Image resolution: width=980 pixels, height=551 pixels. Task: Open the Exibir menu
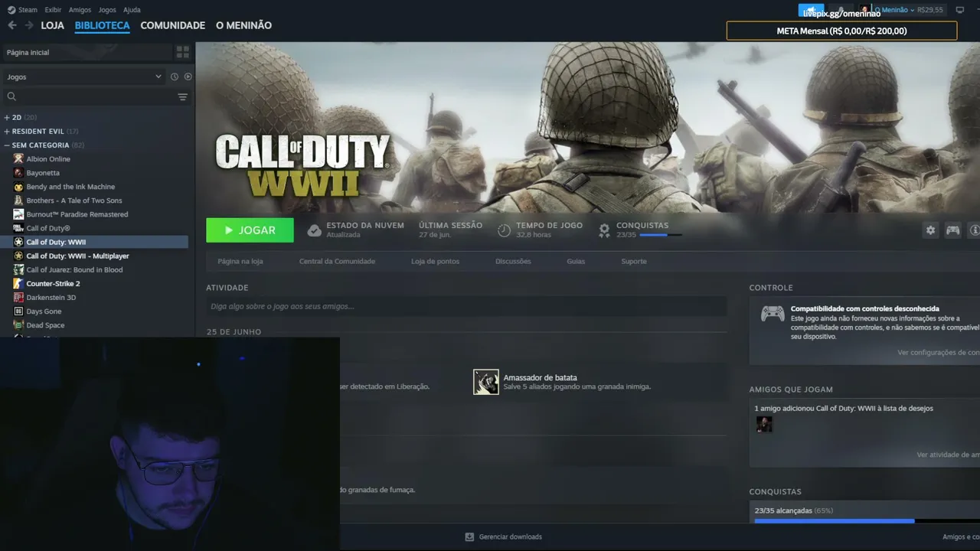coord(53,10)
